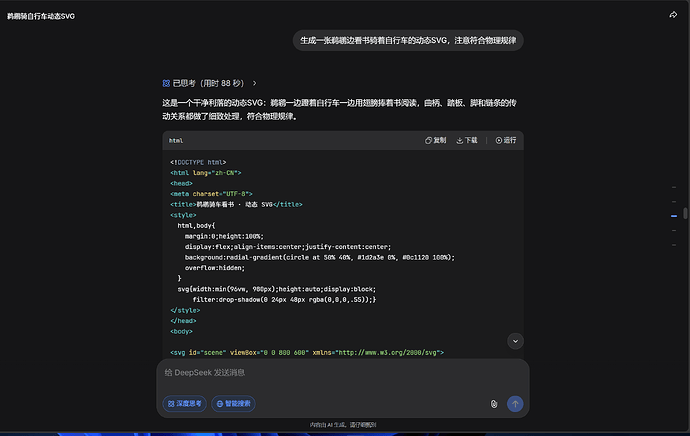Image resolution: width=690 pixels, height=436 pixels.
Task: Toggle 深度思考 deep thinking mode
Action: [x=184, y=403]
